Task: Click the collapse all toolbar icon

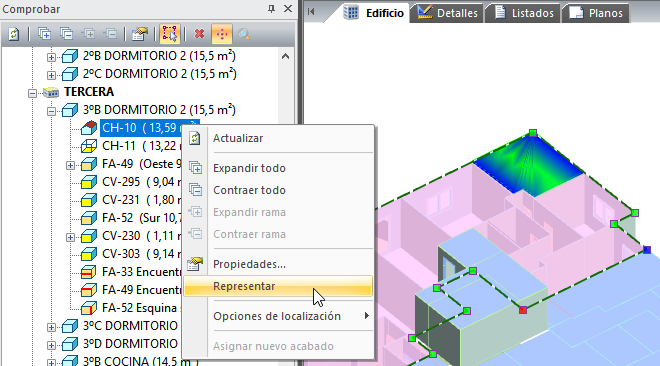Action: tap(67, 34)
